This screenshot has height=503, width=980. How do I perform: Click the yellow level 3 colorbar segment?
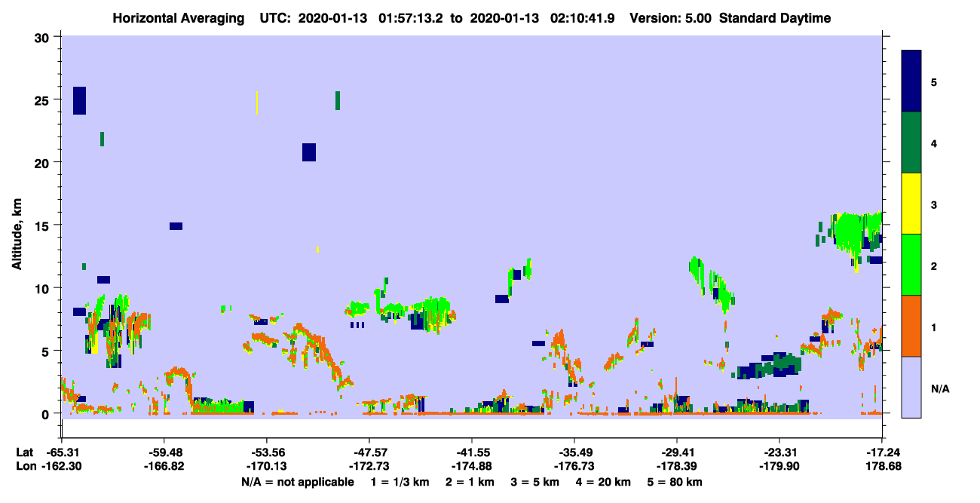[911, 204]
